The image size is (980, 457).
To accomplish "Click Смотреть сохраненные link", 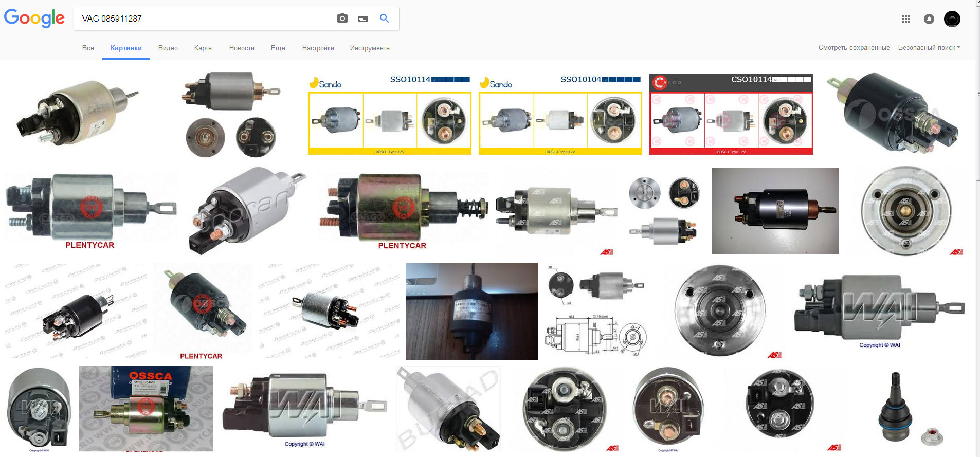I will 854,47.
